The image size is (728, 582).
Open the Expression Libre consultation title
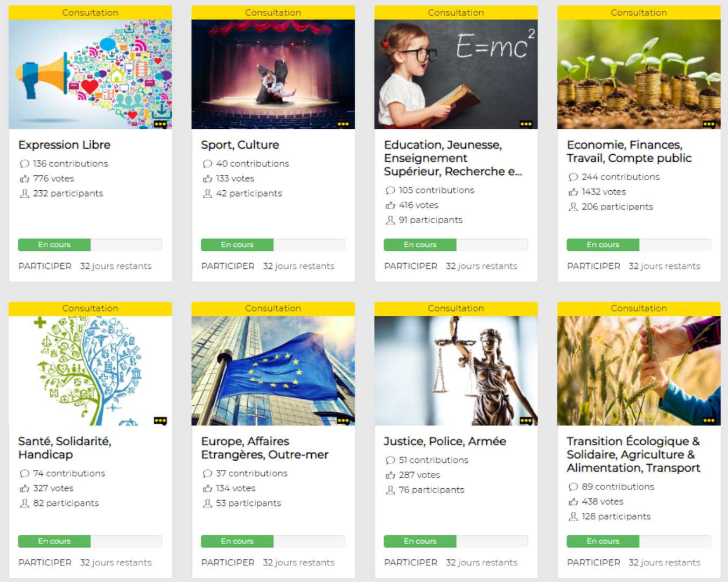[x=64, y=145]
